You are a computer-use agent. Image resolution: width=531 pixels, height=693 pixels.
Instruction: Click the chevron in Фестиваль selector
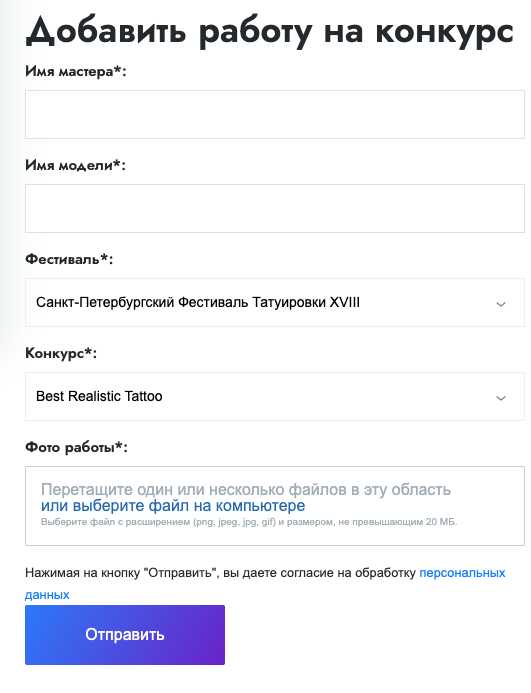(x=500, y=304)
